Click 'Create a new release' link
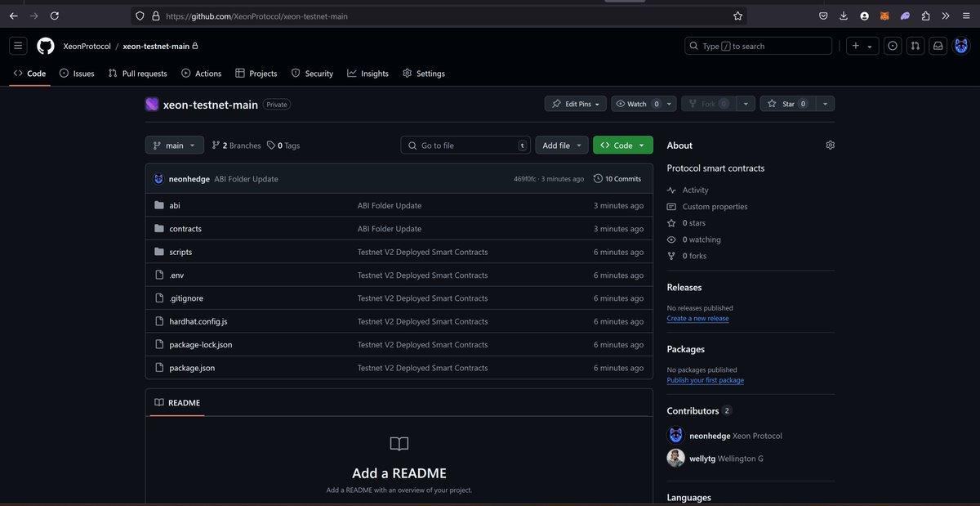This screenshot has height=506, width=980. click(697, 319)
